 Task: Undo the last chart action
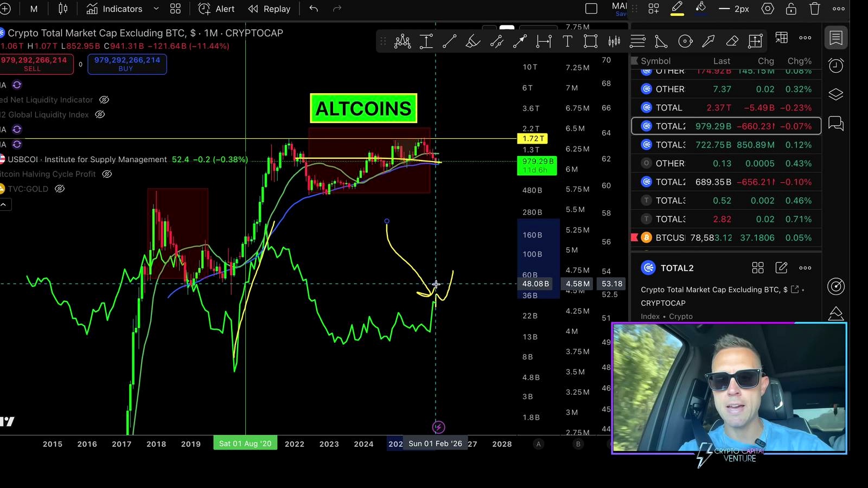tap(314, 9)
